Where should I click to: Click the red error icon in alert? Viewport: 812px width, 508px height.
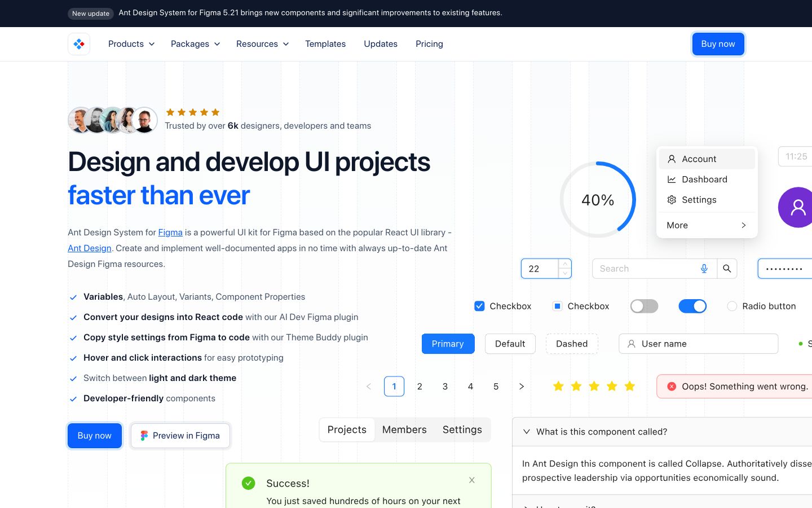672,387
